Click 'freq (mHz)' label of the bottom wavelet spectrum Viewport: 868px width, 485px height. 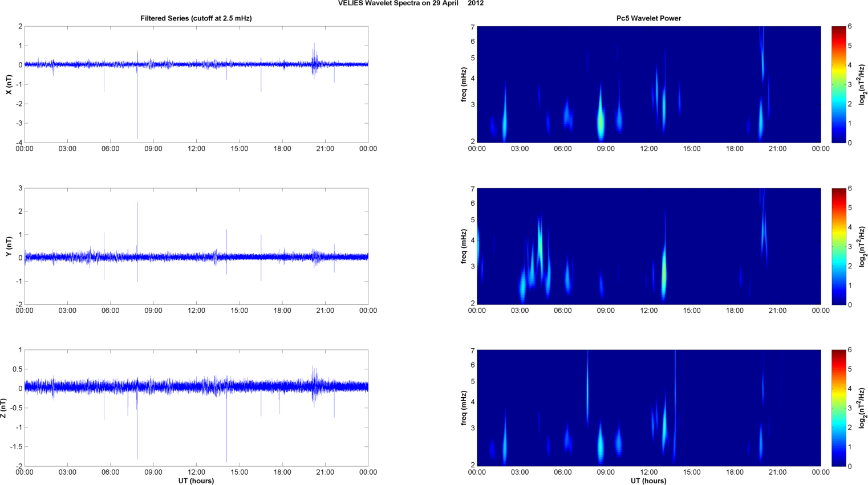(464, 408)
